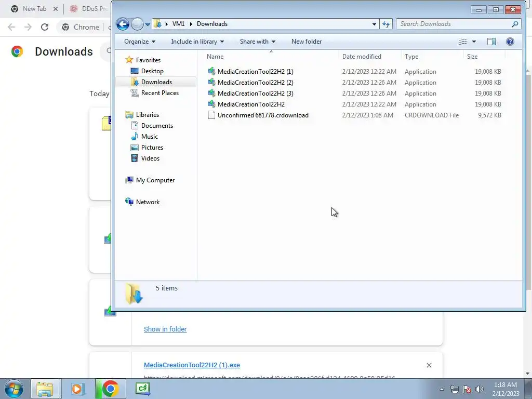The height and width of the screenshot is (399, 532).
Task: Click the Action Center flag icon
Action: pyautogui.click(x=467, y=389)
